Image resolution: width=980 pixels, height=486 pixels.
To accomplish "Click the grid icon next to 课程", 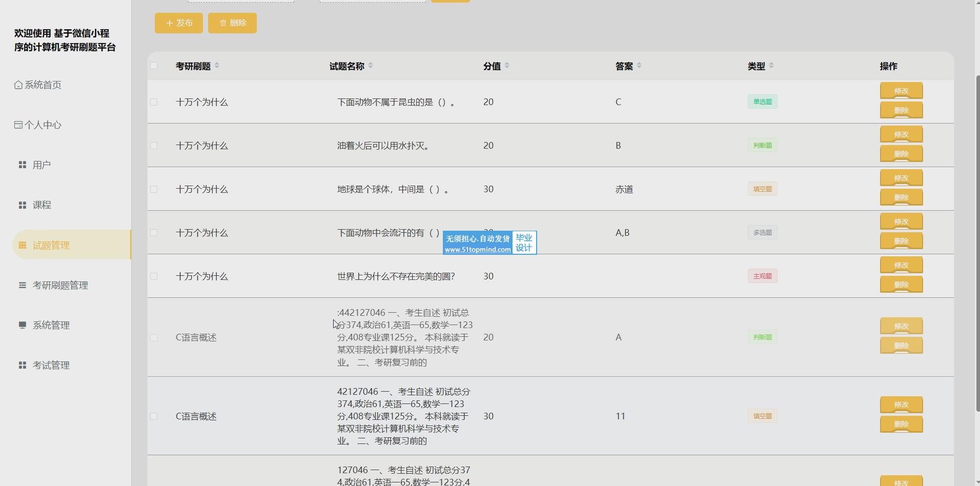I will pyautogui.click(x=23, y=205).
